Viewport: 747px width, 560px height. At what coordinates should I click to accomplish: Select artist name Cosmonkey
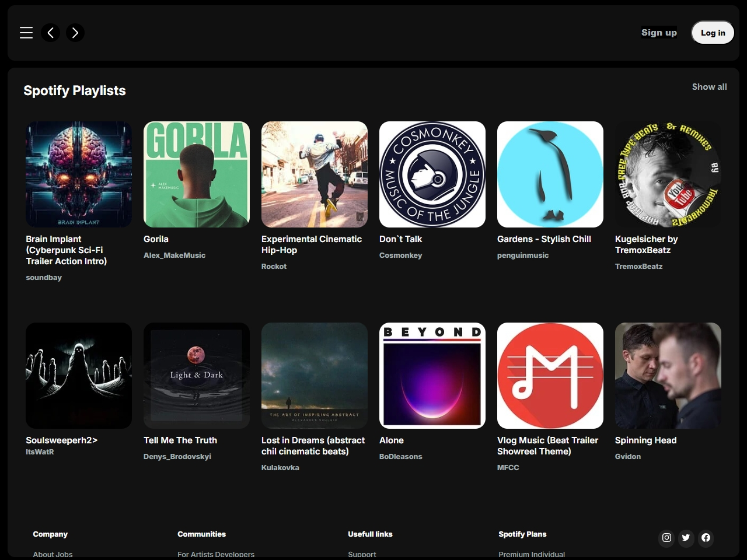400,256
